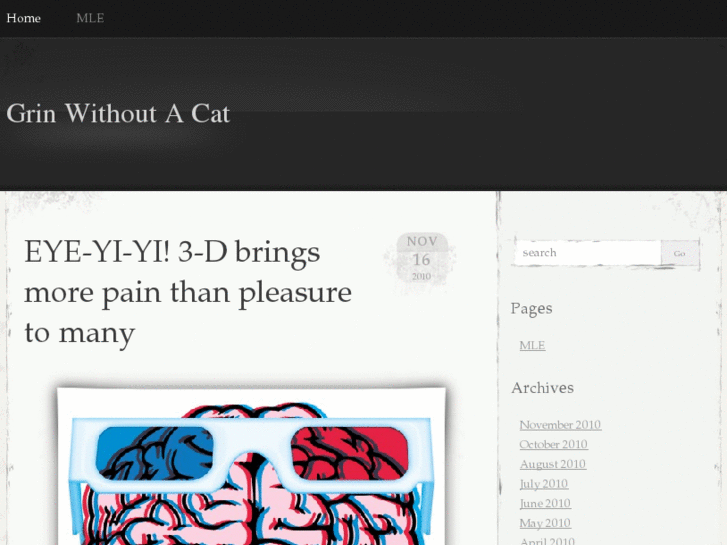Open the August 2010 archive
Viewport: 727px width, 545px height.
(553, 464)
